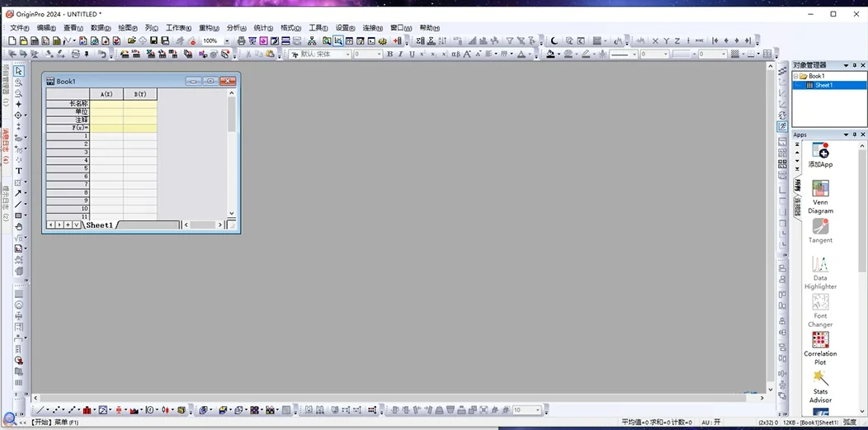Screen dimensions: 868x430
Task: Open the Correlation Plot app
Action: (820, 348)
